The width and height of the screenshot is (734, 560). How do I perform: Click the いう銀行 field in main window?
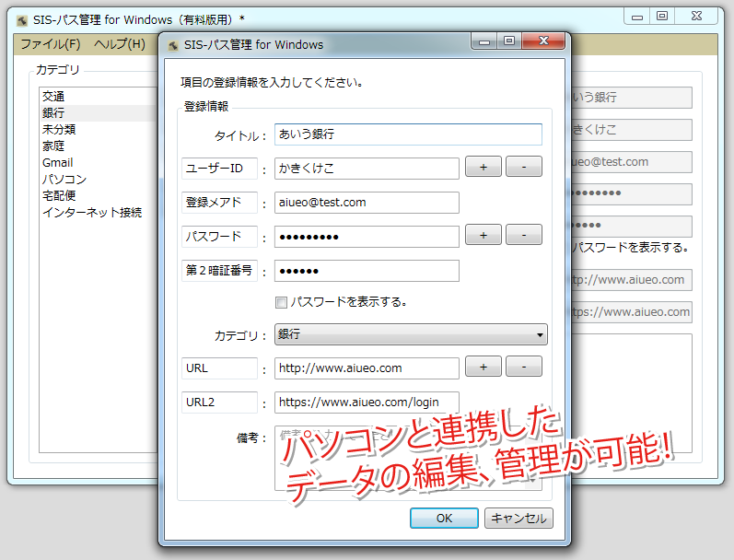tap(632, 98)
